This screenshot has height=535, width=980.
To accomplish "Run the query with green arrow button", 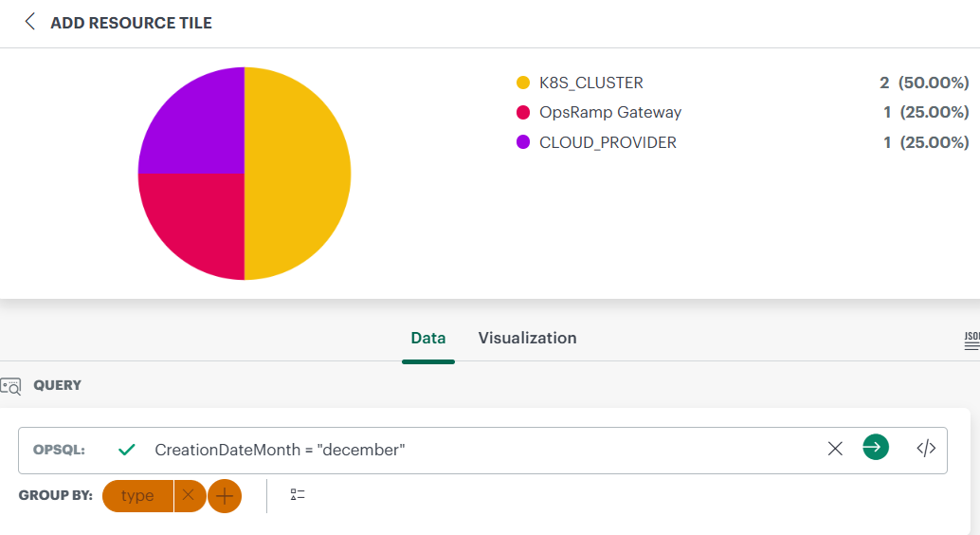I will tap(876, 448).
